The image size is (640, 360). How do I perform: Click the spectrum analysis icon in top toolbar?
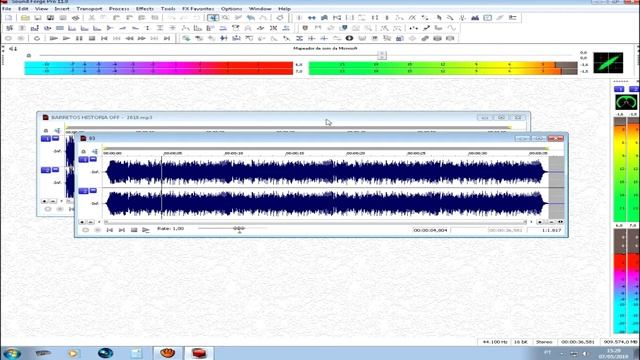tap(475, 18)
